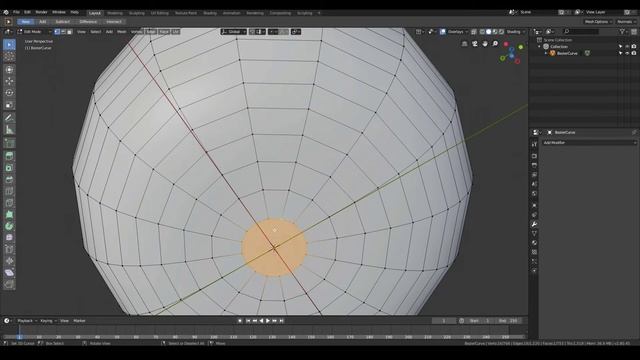The image size is (640, 360).
Task: Toggle visibility eye of Collection
Action: click(627, 47)
